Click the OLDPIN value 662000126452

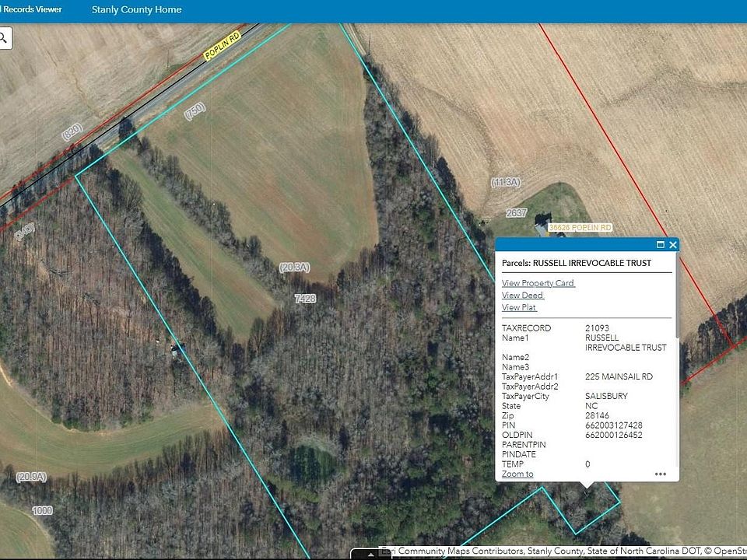(614, 435)
